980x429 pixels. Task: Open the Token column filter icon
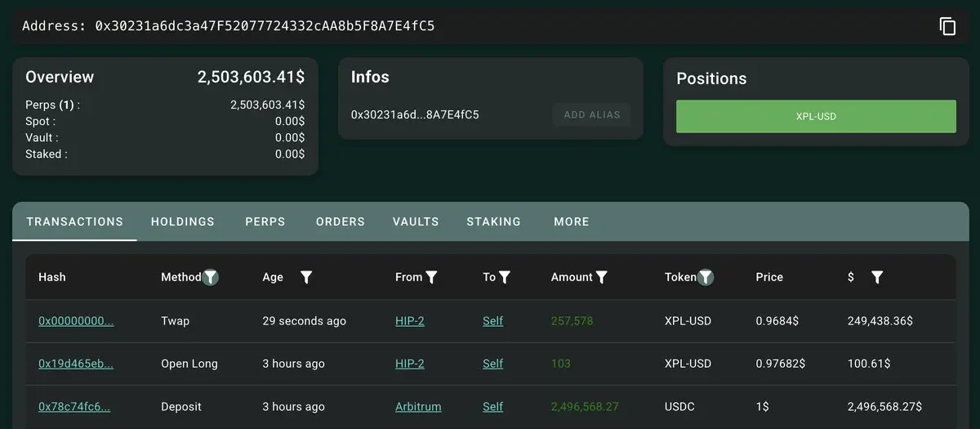[706, 277]
